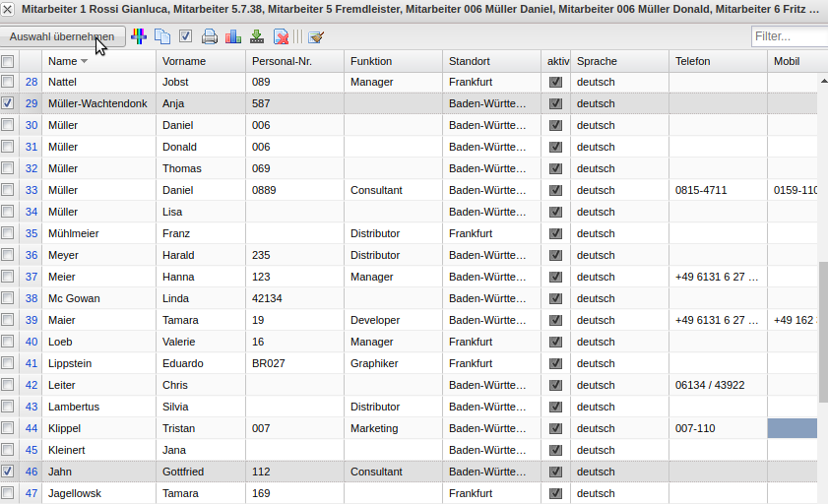Open the bar chart toolbar icon
828x504 pixels.
point(233,37)
